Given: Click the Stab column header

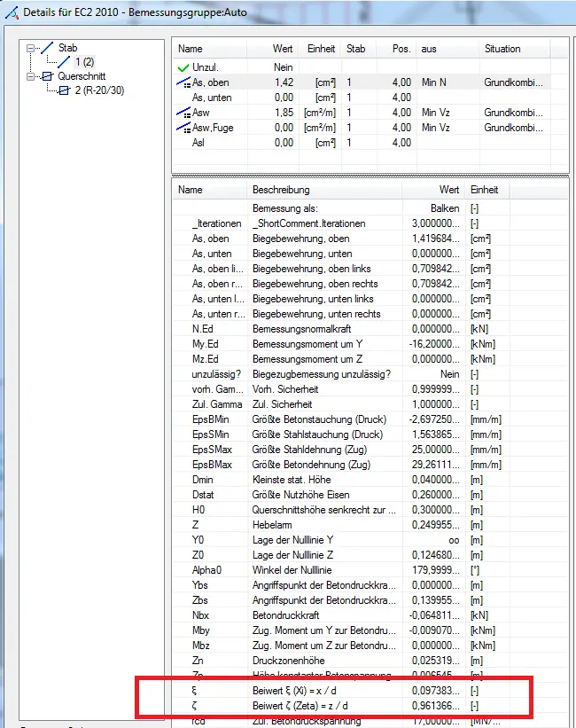Looking at the screenshot, I should click(x=359, y=49).
